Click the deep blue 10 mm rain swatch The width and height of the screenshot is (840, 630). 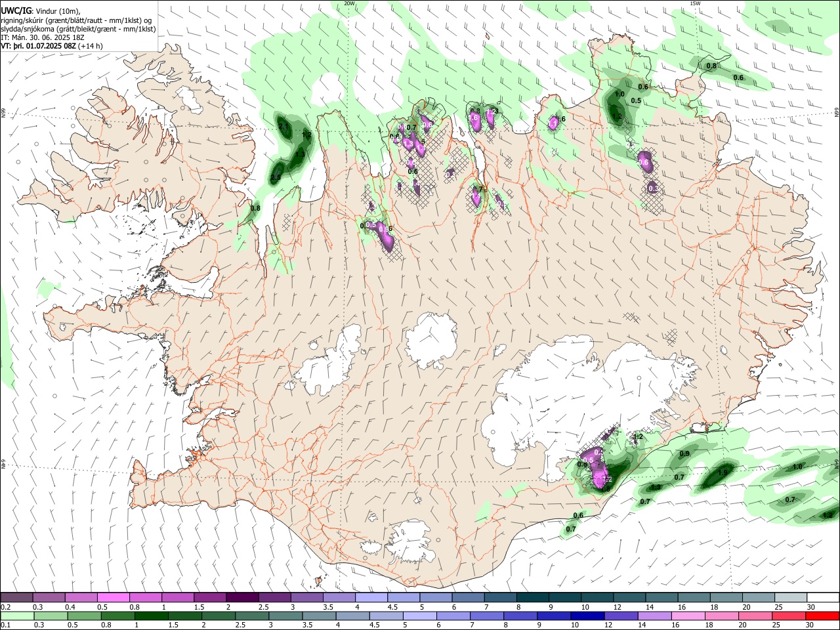tap(587, 616)
